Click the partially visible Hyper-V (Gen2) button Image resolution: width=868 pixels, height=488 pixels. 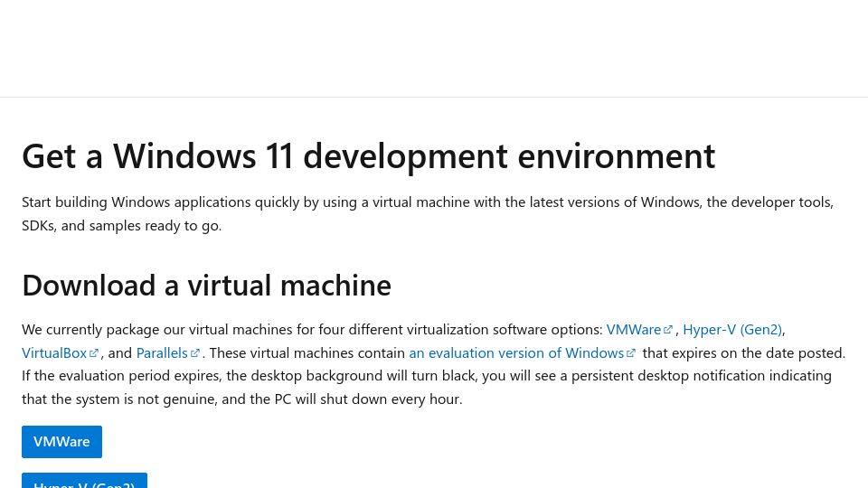(x=84, y=480)
